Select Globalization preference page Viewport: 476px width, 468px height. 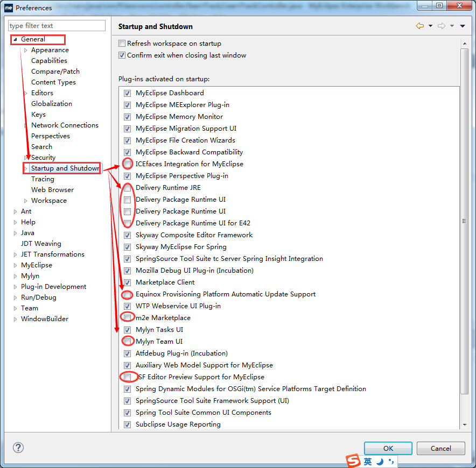coord(52,104)
